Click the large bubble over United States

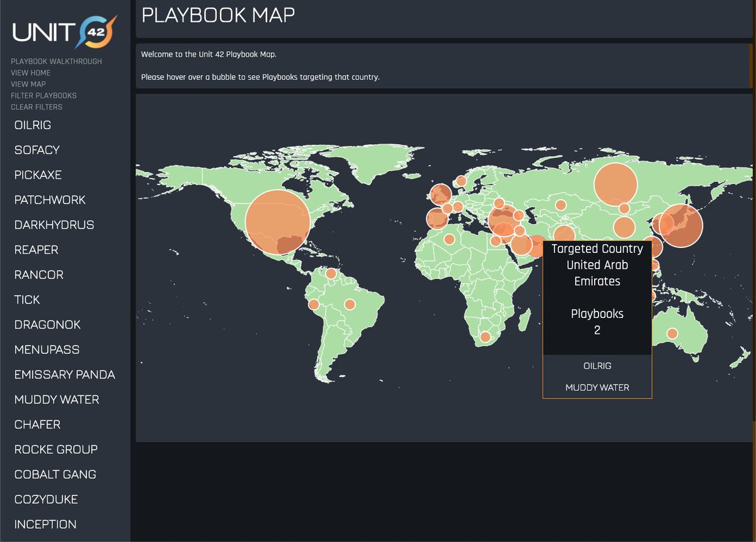[x=277, y=222]
